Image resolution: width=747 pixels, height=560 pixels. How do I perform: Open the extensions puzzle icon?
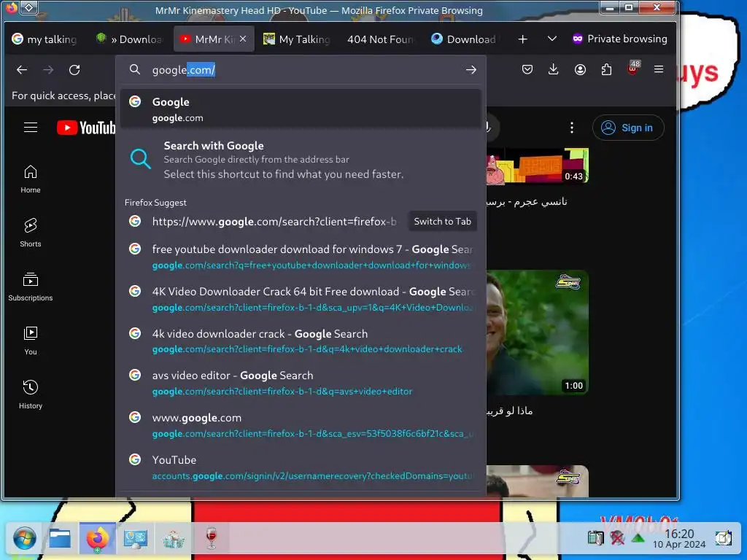coord(606,69)
